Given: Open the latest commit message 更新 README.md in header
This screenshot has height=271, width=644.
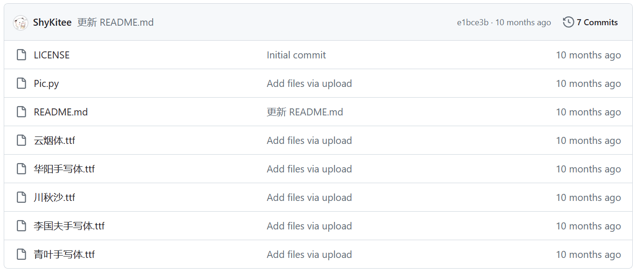Looking at the screenshot, I should 116,22.
